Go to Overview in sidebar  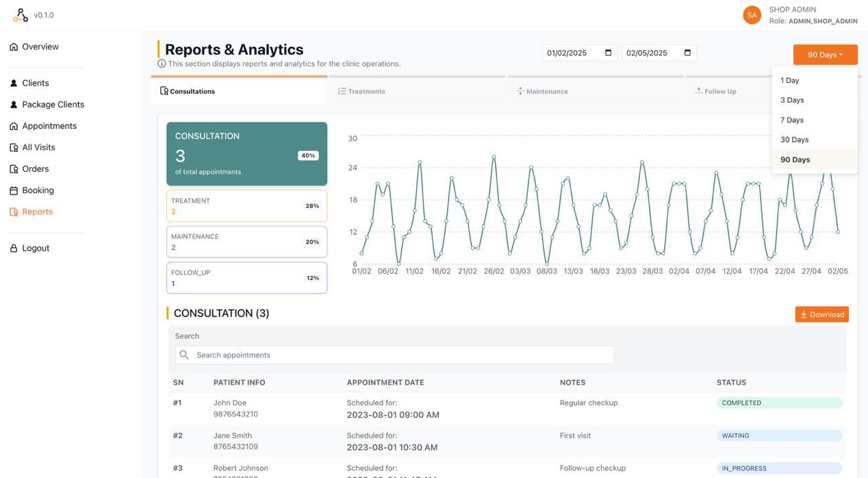(40, 47)
